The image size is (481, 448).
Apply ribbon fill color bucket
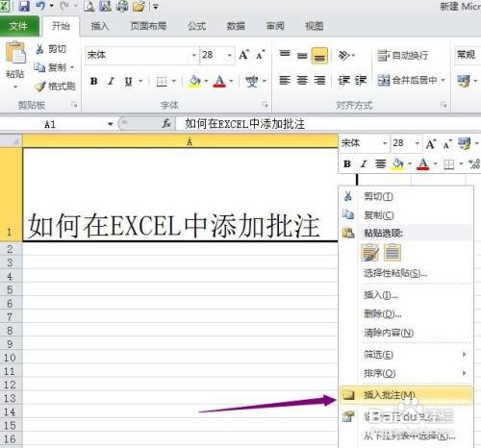click(194, 82)
